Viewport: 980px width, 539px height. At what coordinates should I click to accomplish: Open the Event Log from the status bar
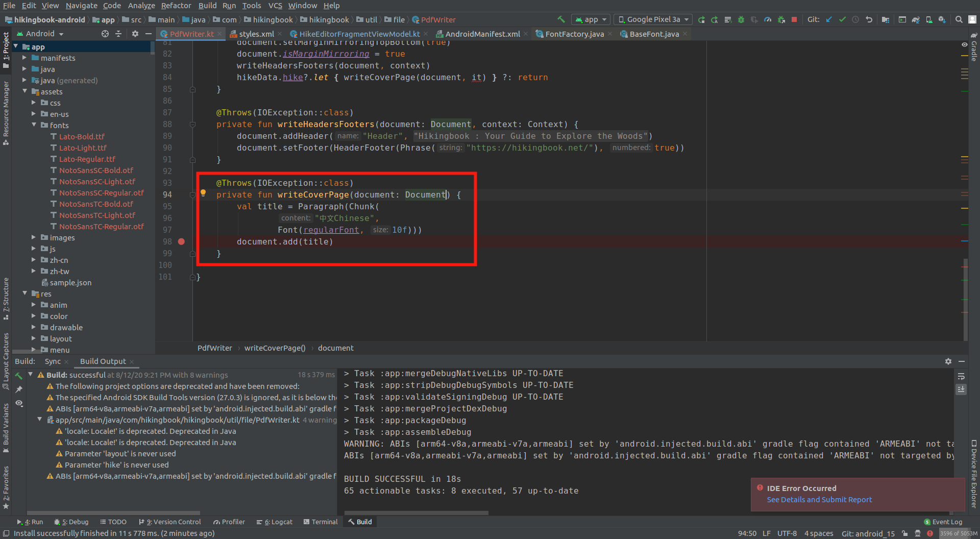[x=943, y=522]
